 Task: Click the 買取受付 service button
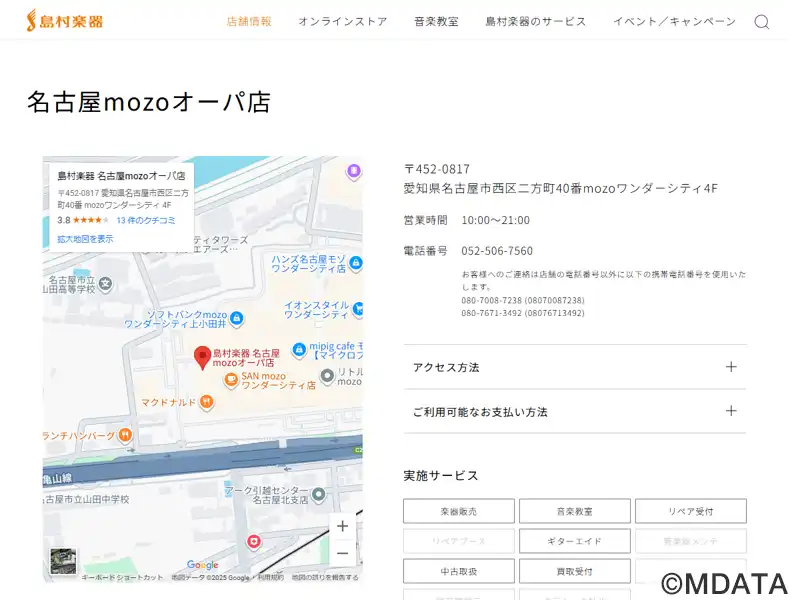574,571
